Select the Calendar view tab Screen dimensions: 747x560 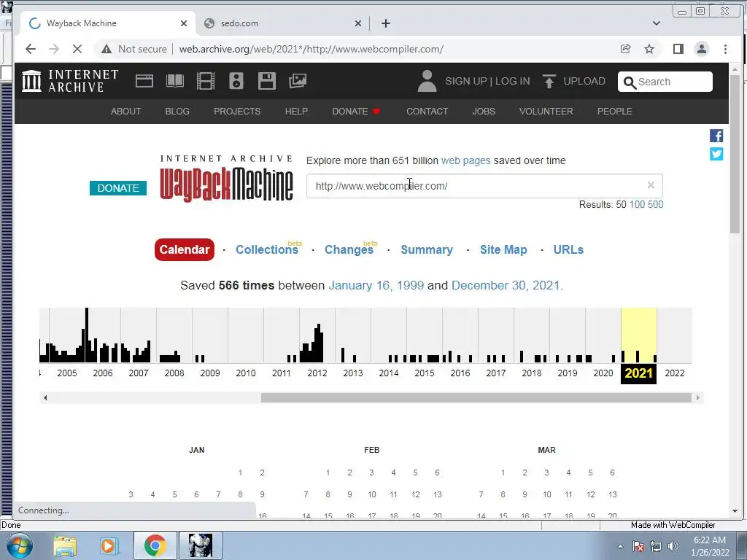pos(185,249)
